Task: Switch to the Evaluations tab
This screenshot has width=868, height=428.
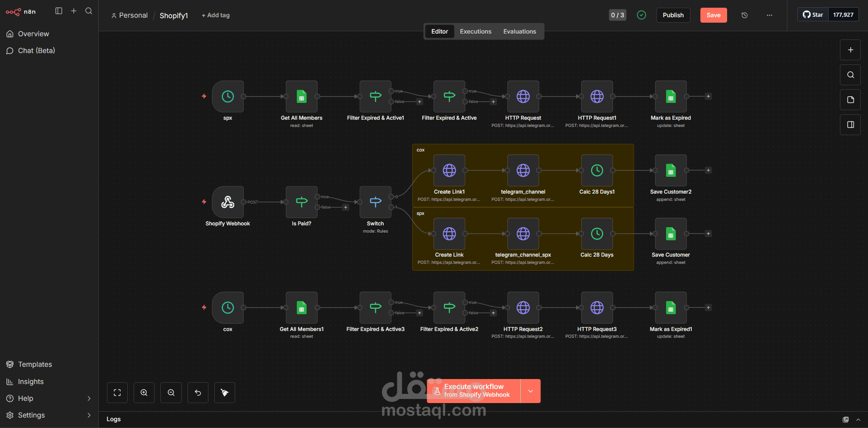Action: 519,31
